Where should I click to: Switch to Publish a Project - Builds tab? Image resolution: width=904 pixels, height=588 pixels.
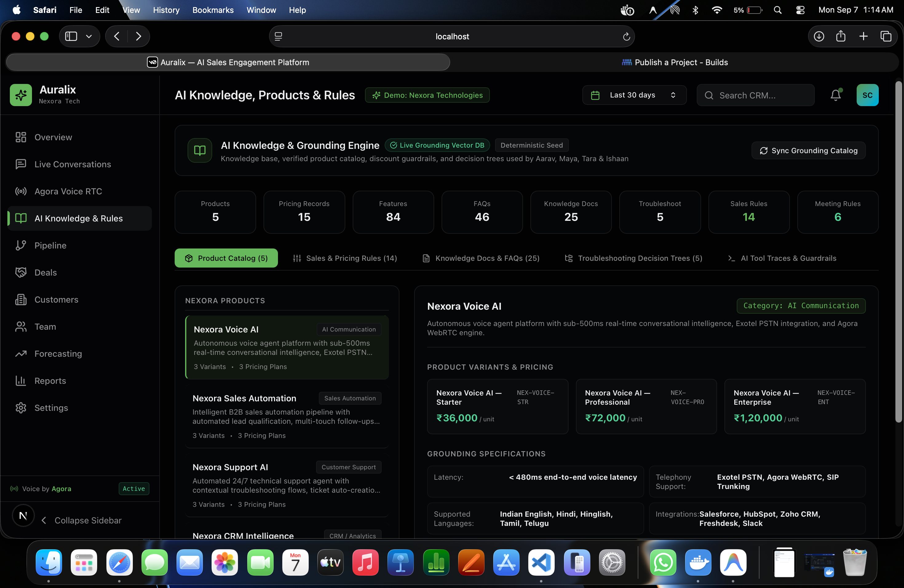[x=675, y=62]
